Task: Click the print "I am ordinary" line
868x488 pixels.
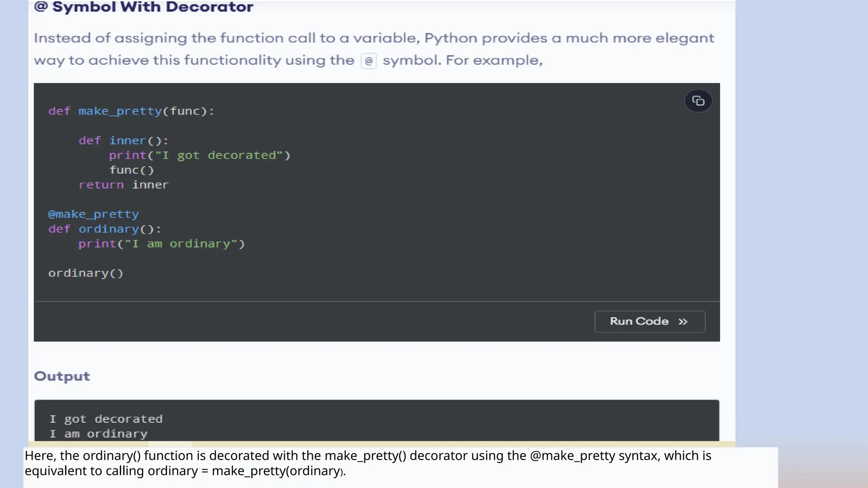Action: (x=161, y=244)
